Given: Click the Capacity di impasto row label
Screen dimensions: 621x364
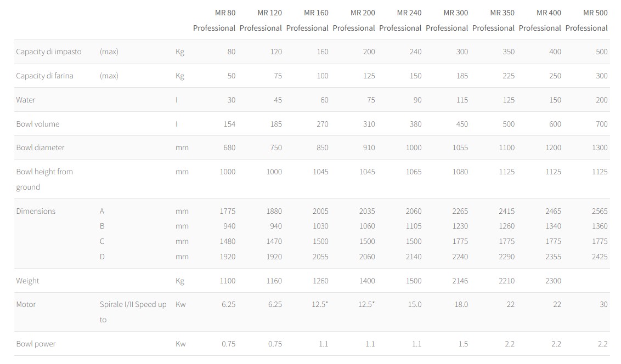Looking at the screenshot, I should tap(49, 52).
